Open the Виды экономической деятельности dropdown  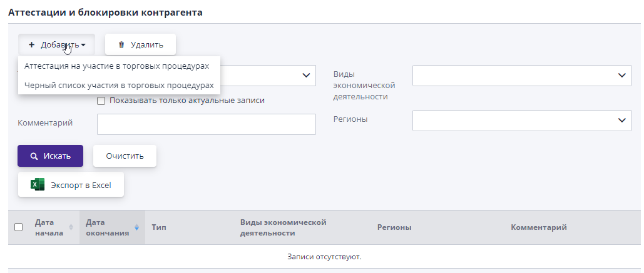[521, 76]
